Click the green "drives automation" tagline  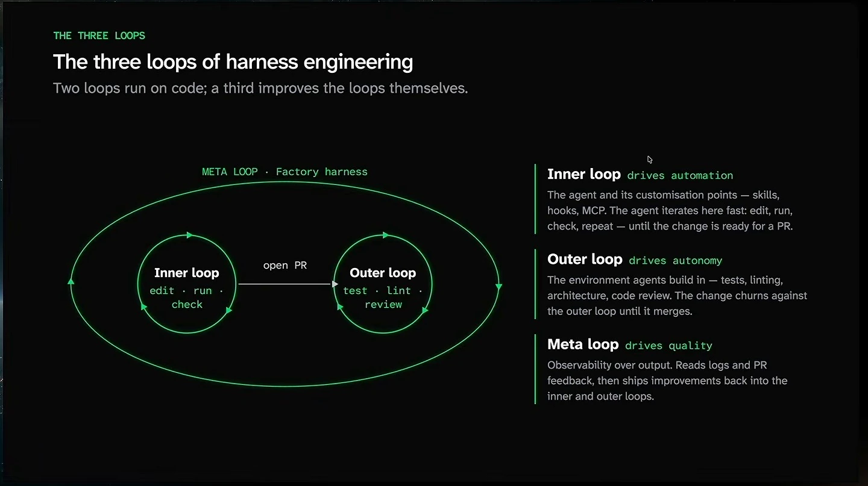[x=681, y=175]
